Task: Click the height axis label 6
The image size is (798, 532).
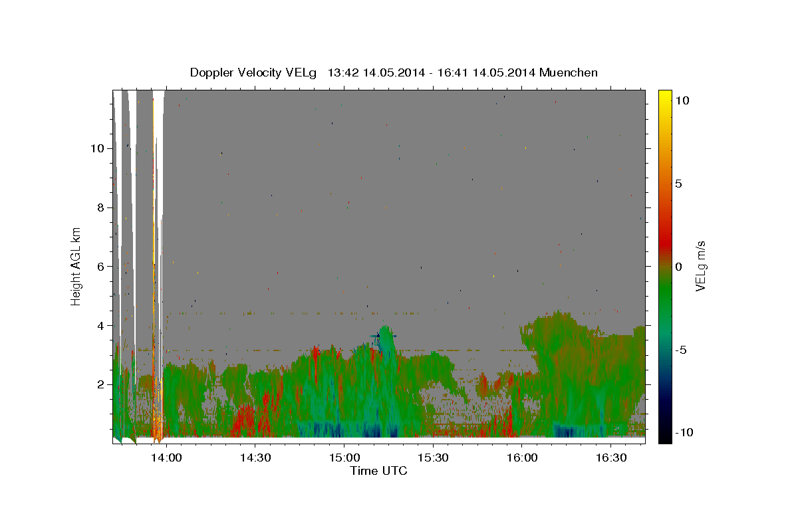Action: [x=99, y=266]
